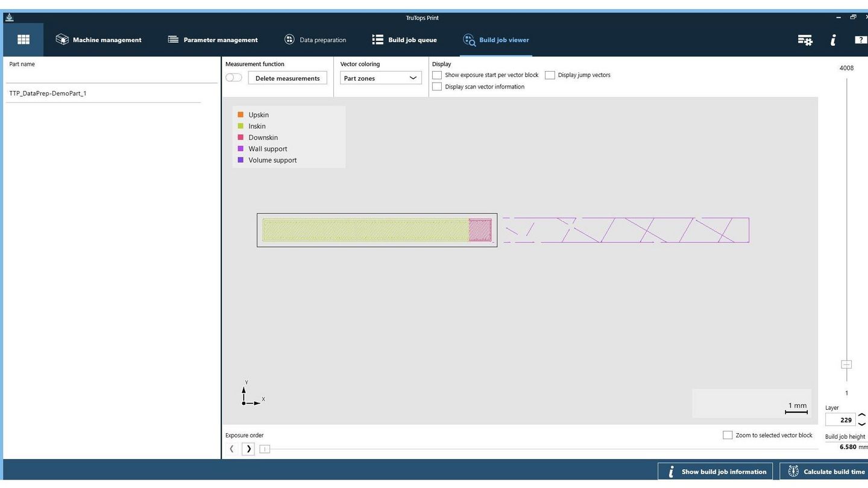
Task: Open the help question mark icon
Action: pyautogui.click(x=860, y=40)
